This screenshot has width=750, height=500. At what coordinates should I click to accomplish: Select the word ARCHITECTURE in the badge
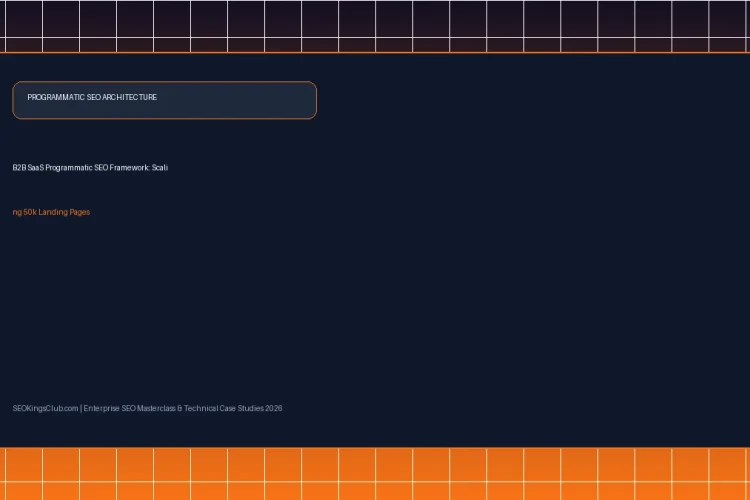130,97
